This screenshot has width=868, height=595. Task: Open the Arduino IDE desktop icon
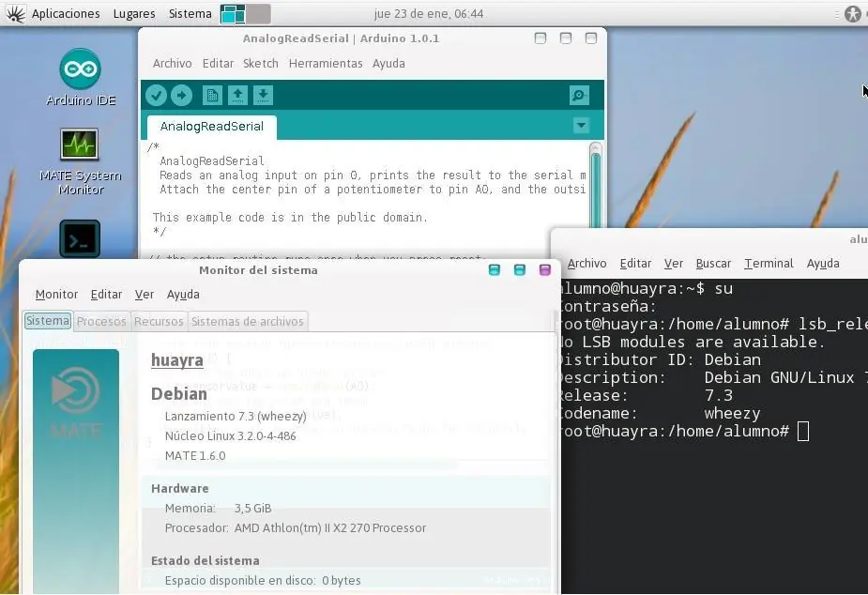click(81, 78)
